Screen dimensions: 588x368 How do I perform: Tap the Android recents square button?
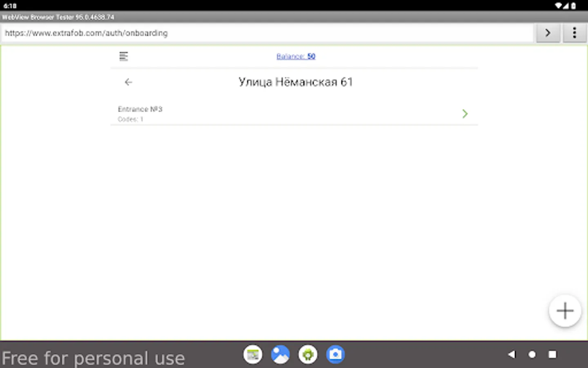[552, 355]
